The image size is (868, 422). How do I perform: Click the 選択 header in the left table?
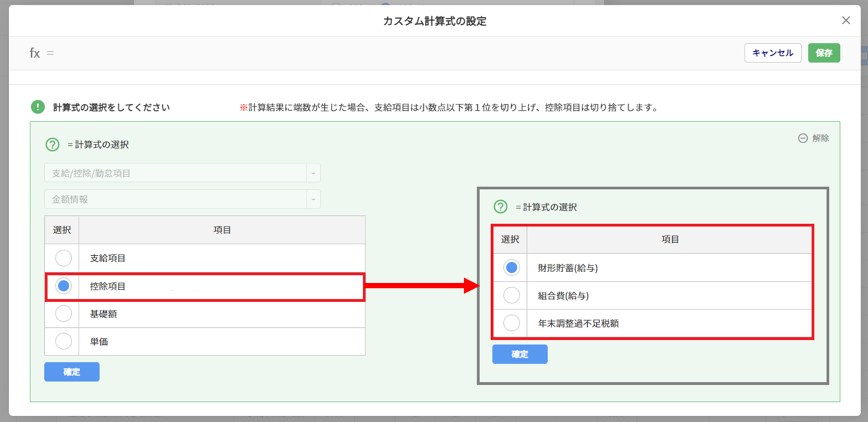(x=62, y=230)
